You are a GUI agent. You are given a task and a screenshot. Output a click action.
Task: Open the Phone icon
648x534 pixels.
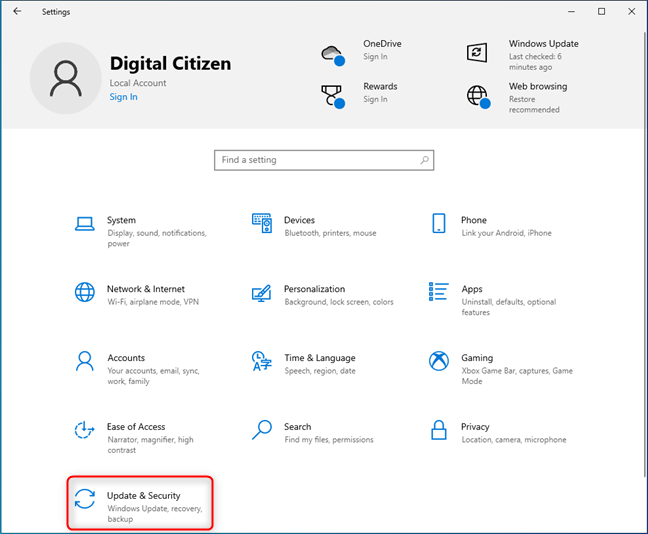pos(439,223)
